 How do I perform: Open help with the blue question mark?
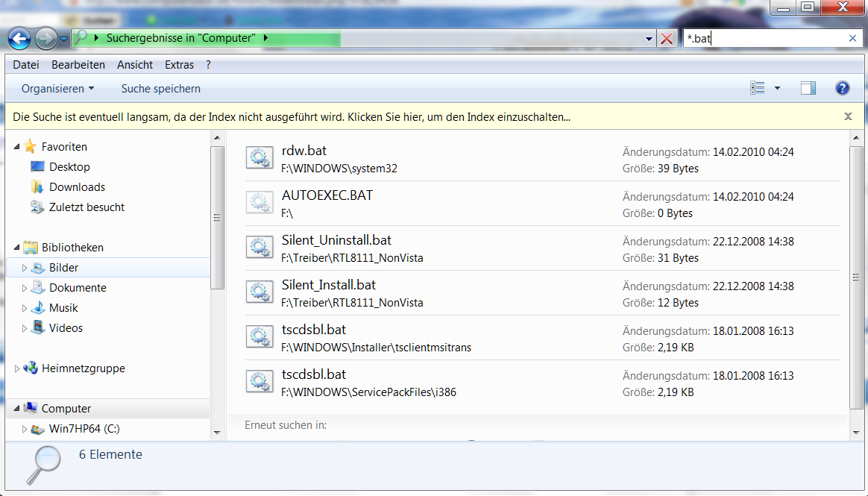click(x=842, y=88)
